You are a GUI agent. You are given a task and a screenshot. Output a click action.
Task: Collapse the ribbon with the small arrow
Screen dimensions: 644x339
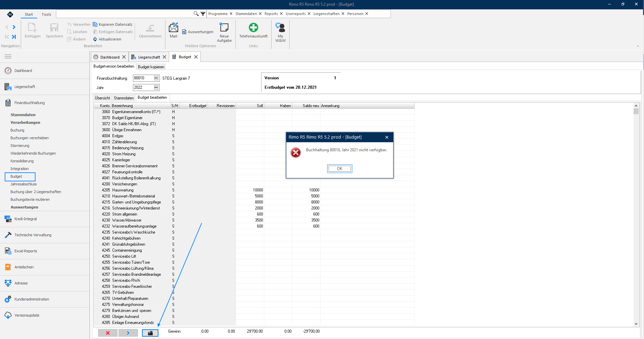click(638, 46)
